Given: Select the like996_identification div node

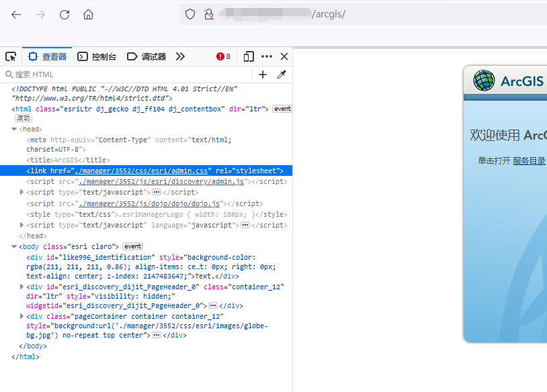Looking at the screenshot, I should coord(151,266).
